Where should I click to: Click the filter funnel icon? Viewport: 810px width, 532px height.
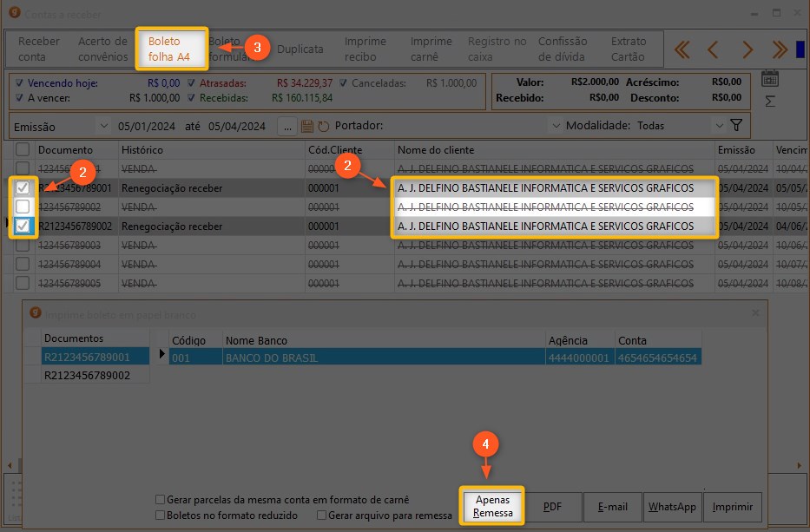coord(737,126)
